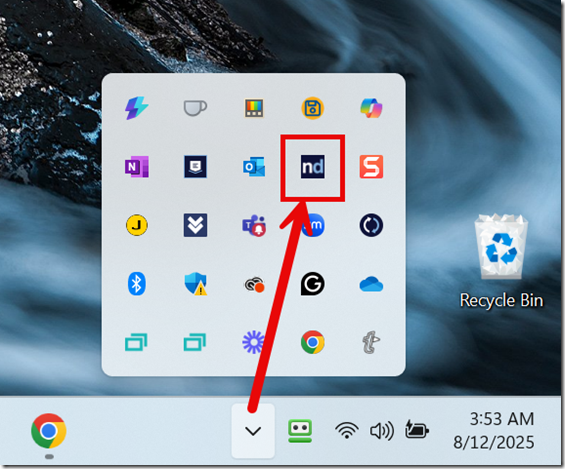Collapse the hidden icons chevron

coord(253,431)
